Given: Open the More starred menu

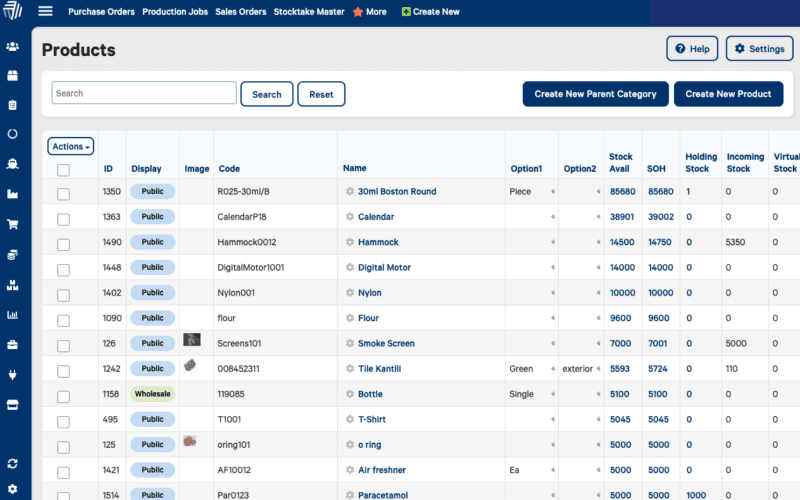Looking at the screenshot, I should pyautogui.click(x=370, y=11).
